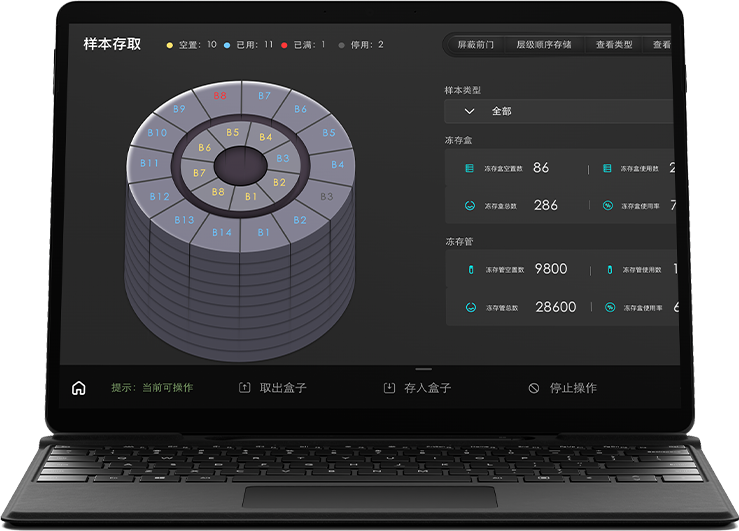Click the 冻存管总数 round icon

pos(470,308)
